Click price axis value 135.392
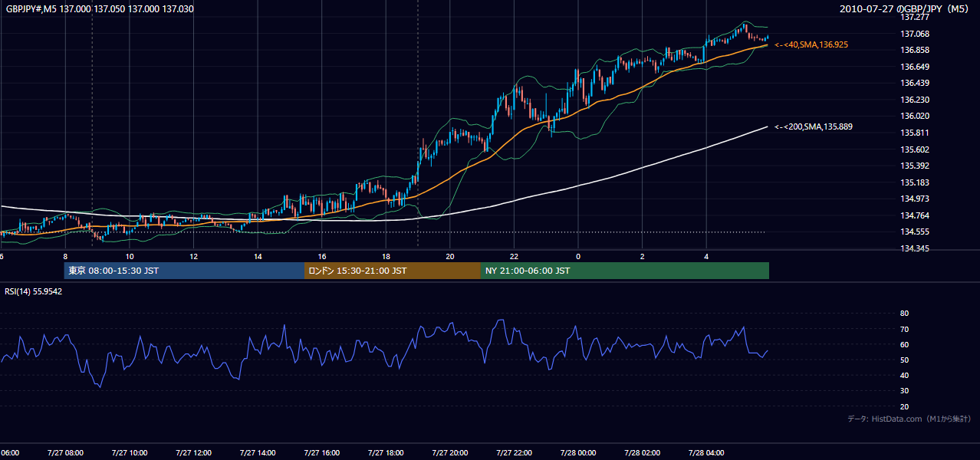The width and height of the screenshot is (980, 460). [915, 166]
